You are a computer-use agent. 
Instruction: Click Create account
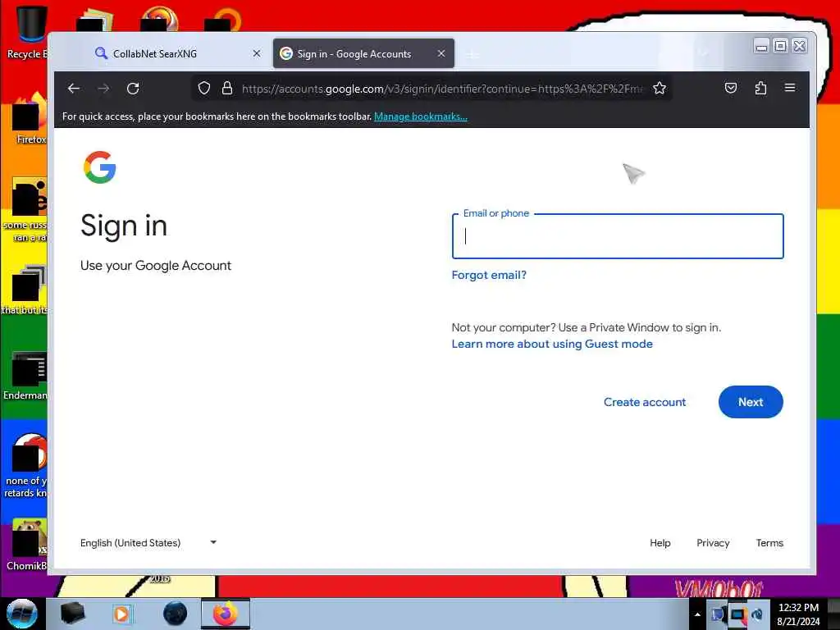coord(645,402)
